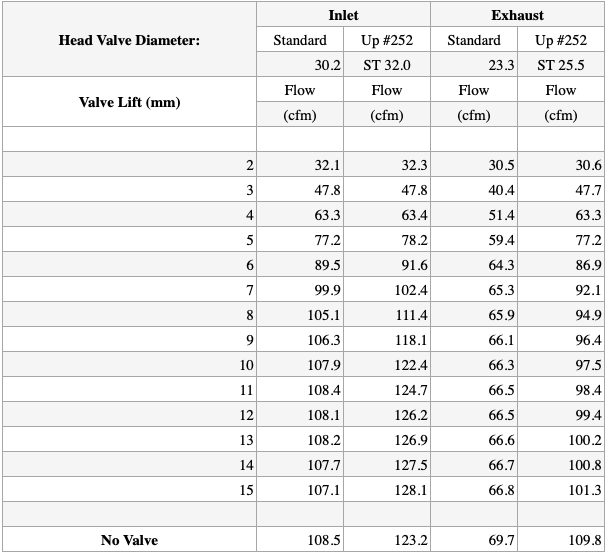Select the Head Valve Diameter label cell
609x557 pixels.
tap(129, 40)
